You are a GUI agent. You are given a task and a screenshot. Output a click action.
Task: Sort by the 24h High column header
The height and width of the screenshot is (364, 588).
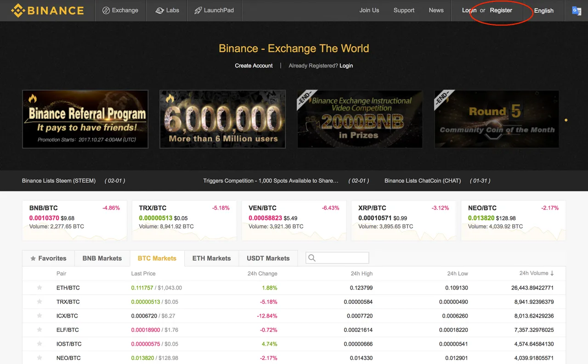pyautogui.click(x=362, y=274)
